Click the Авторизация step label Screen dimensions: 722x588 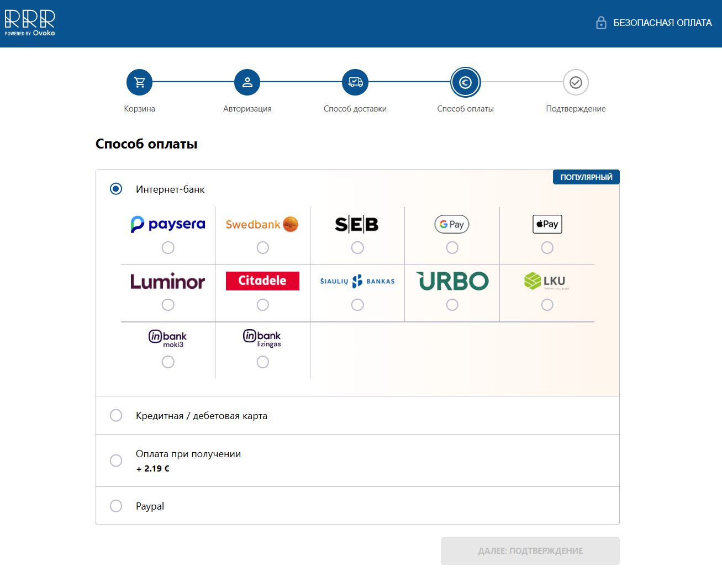coord(247,109)
